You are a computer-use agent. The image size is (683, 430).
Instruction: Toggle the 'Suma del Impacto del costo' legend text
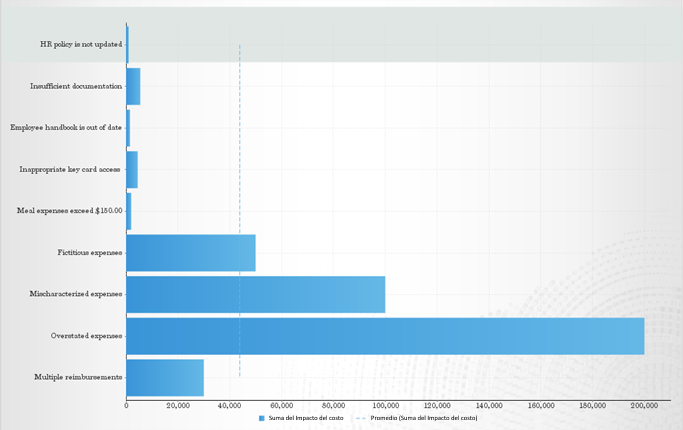pos(305,418)
